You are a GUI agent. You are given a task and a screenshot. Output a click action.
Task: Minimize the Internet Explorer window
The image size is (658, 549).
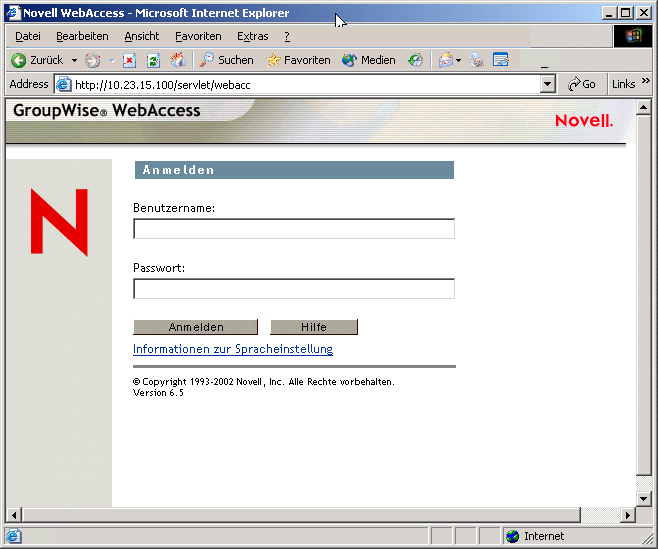pyautogui.click(x=609, y=13)
